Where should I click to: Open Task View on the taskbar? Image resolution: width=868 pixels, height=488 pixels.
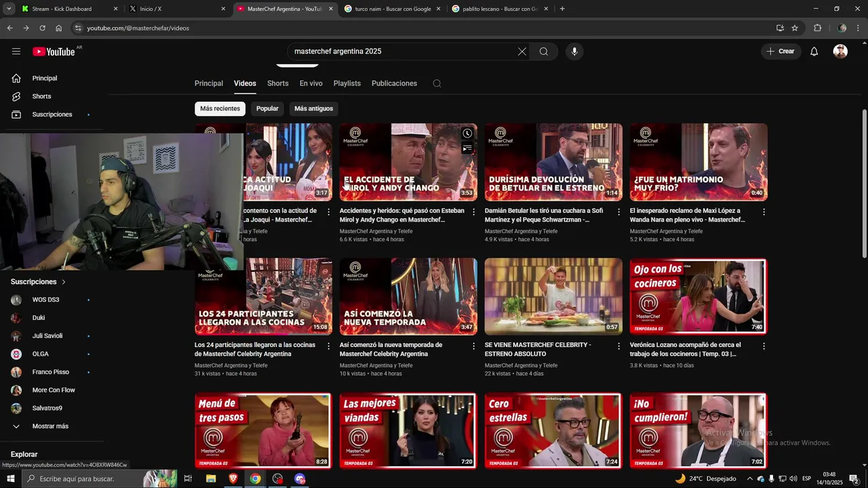[188, 479]
